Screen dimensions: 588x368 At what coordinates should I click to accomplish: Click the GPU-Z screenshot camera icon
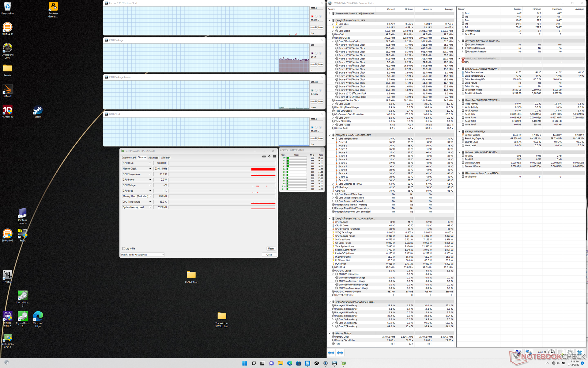tap(264, 156)
